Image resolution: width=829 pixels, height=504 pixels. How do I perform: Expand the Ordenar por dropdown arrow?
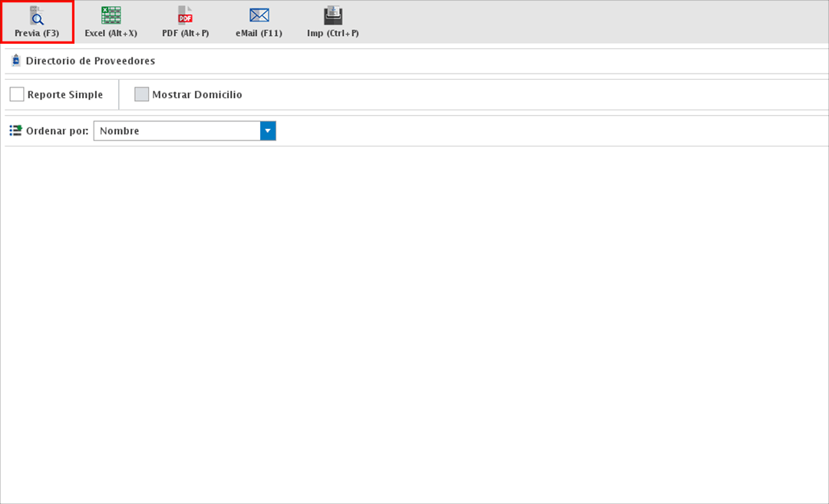pos(267,131)
